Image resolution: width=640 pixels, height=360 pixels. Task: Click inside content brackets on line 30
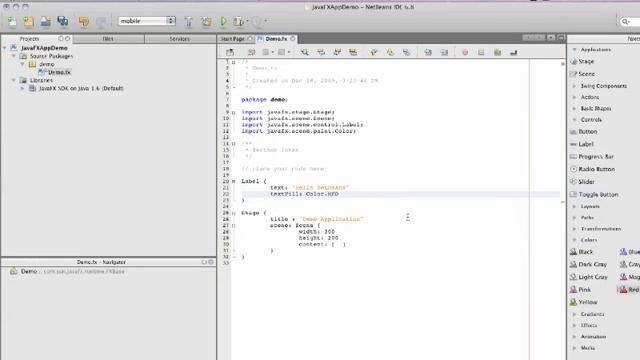point(339,244)
